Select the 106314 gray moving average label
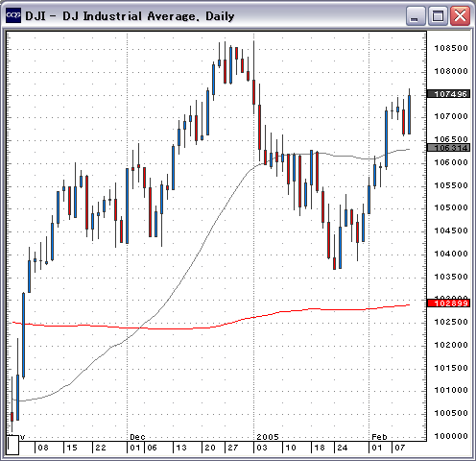The width and height of the screenshot is (476, 461). pos(449,148)
